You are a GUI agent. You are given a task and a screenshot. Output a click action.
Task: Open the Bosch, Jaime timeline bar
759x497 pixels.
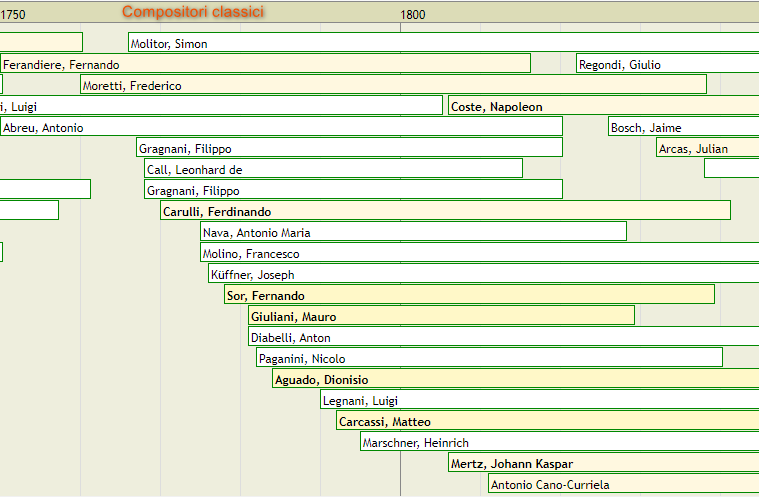[683, 127]
